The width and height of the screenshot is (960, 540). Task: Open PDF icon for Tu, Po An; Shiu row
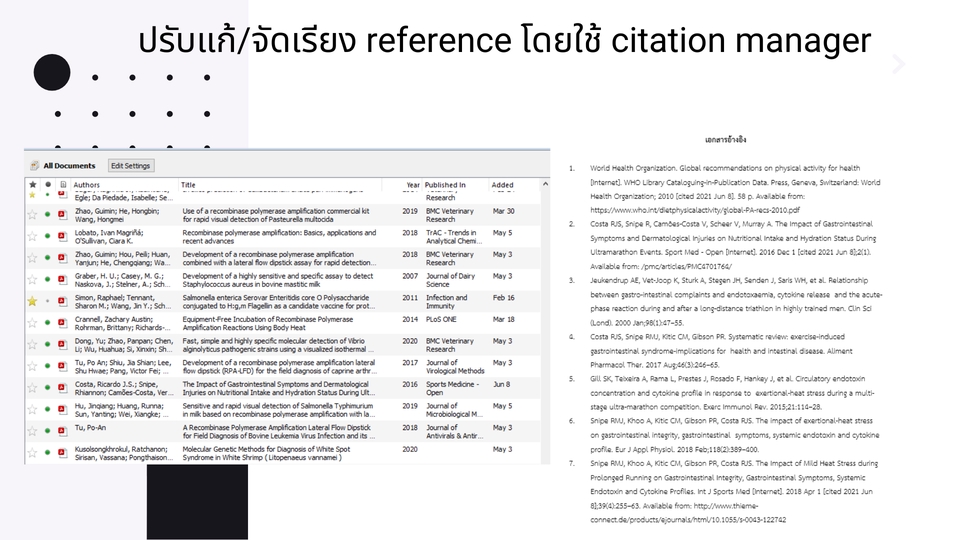[x=62, y=366]
